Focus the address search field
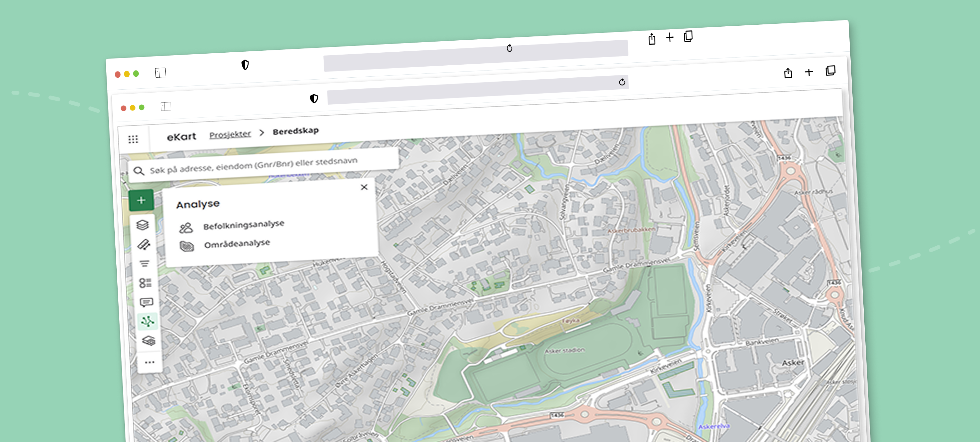This screenshot has height=442, width=980. click(264, 165)
